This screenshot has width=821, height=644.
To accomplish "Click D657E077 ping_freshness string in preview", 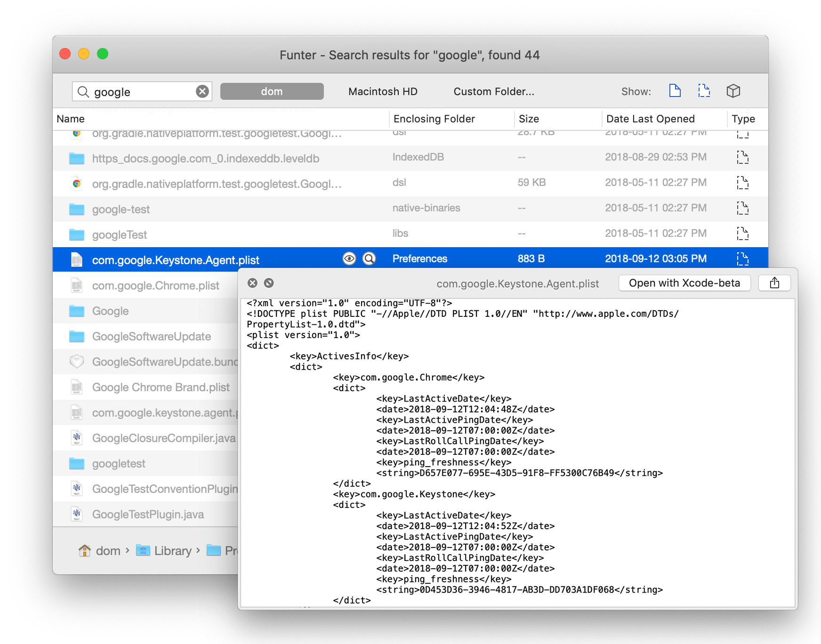I will tap(519, 473).
